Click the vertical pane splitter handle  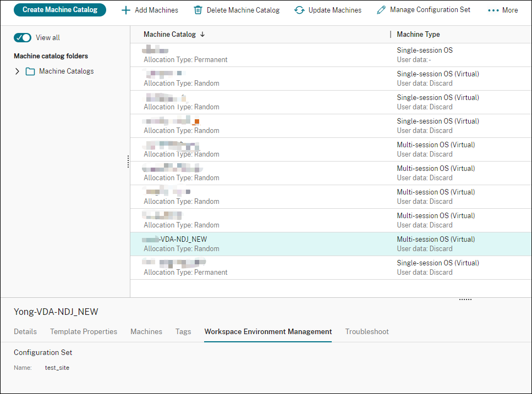[128, 162]
